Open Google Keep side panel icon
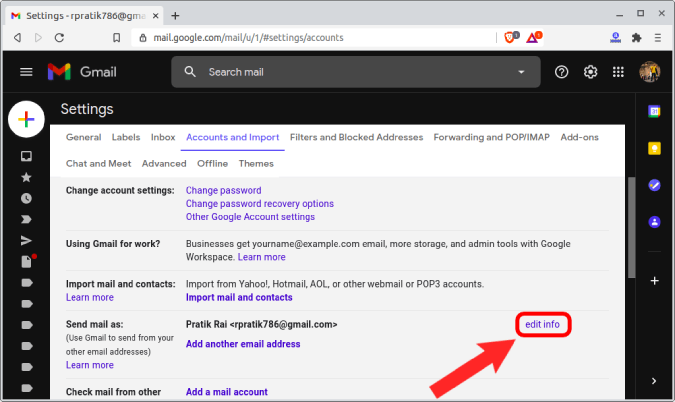 654,148
